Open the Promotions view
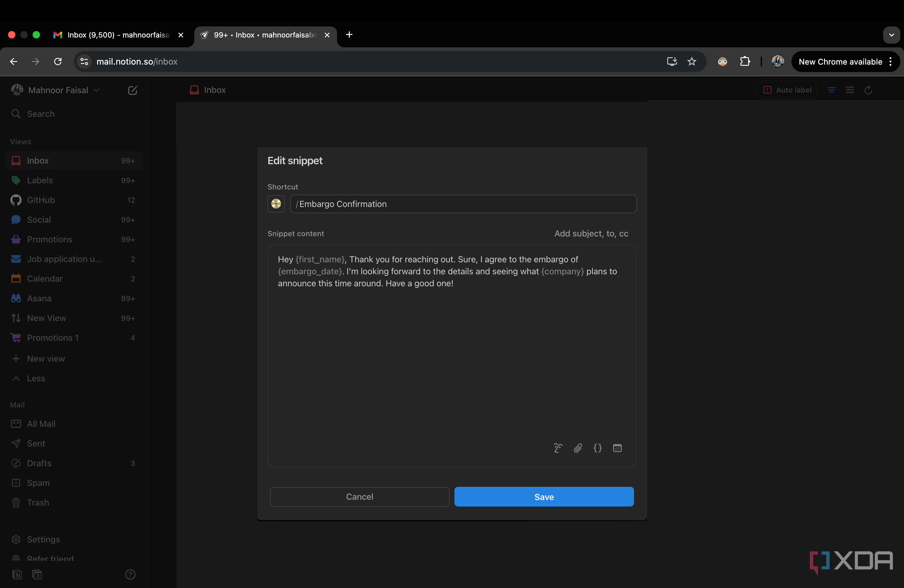This screenshot has width=904, height=588. click(74, 239)
